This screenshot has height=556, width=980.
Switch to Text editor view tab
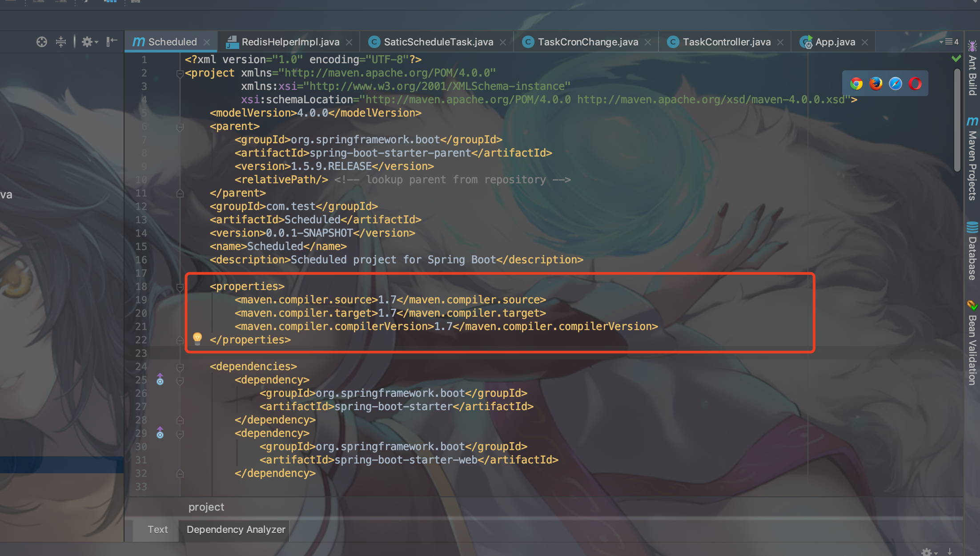point(157,529)
